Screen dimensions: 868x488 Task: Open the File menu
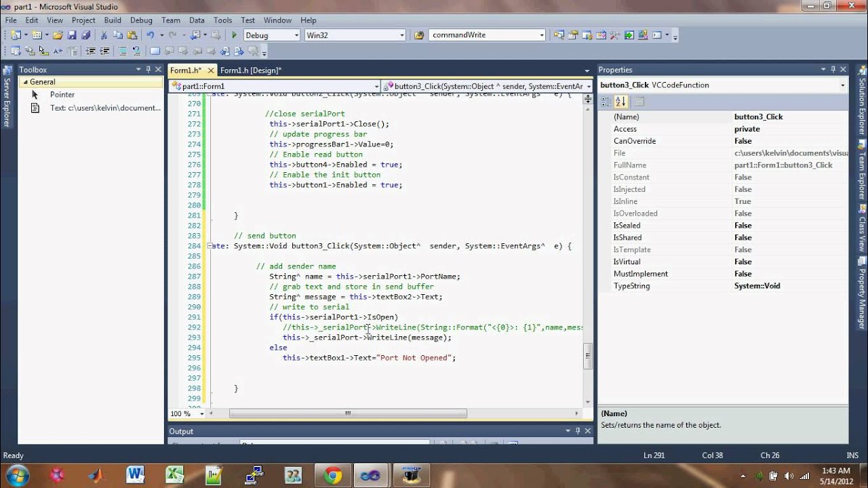click(x=12, y=20)
